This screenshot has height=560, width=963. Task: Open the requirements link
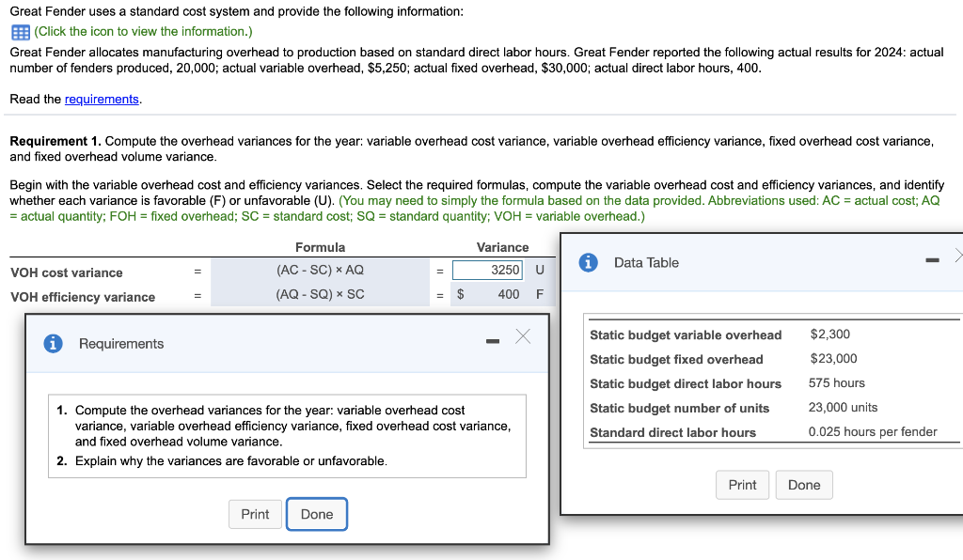[102, 100]
